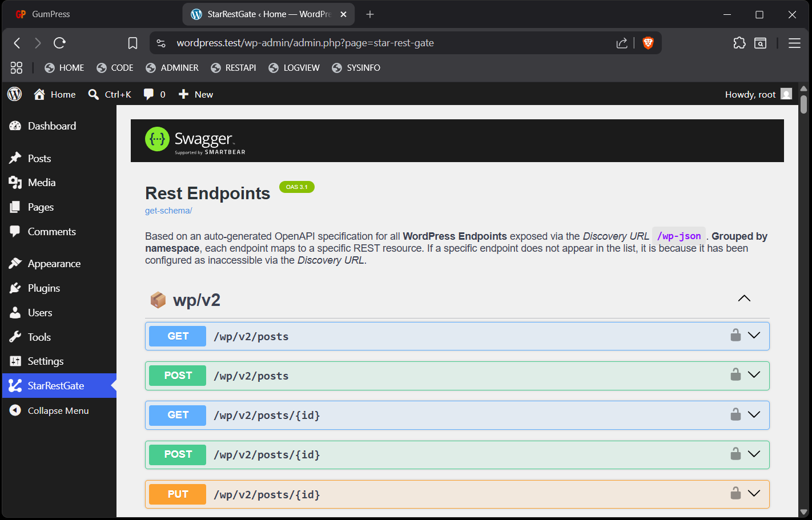Click authorization lock on PUT /wp/v2/posts/{id}

pyautogui.click(x=735, y=493)
